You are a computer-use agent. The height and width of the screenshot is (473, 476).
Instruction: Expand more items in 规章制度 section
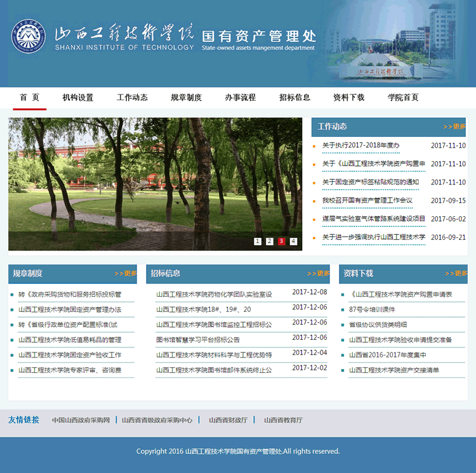(126, 274)
